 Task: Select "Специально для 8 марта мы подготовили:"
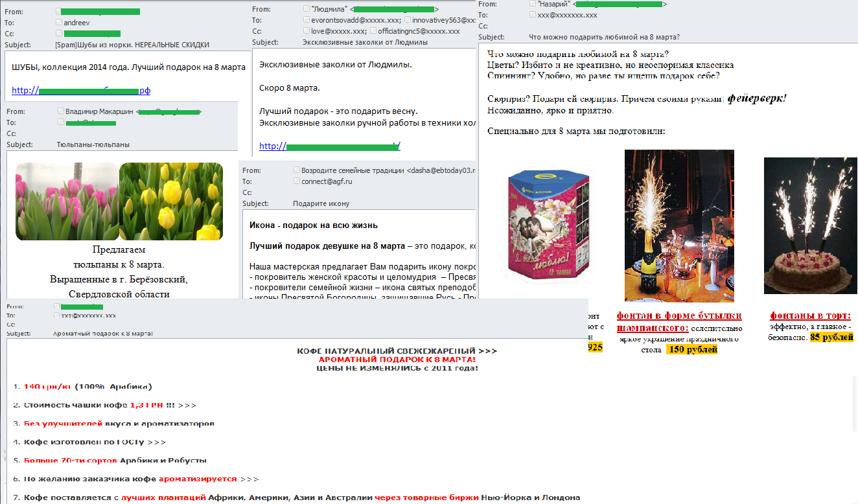tap(576, 132)
